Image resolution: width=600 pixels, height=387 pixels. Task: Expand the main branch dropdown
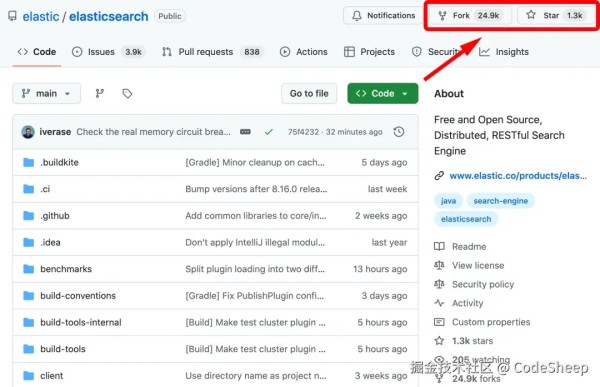click(x=46, y=93)
